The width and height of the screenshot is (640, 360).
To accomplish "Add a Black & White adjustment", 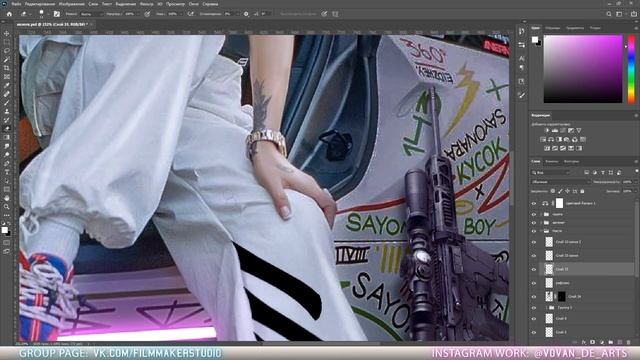I will 559,140.
